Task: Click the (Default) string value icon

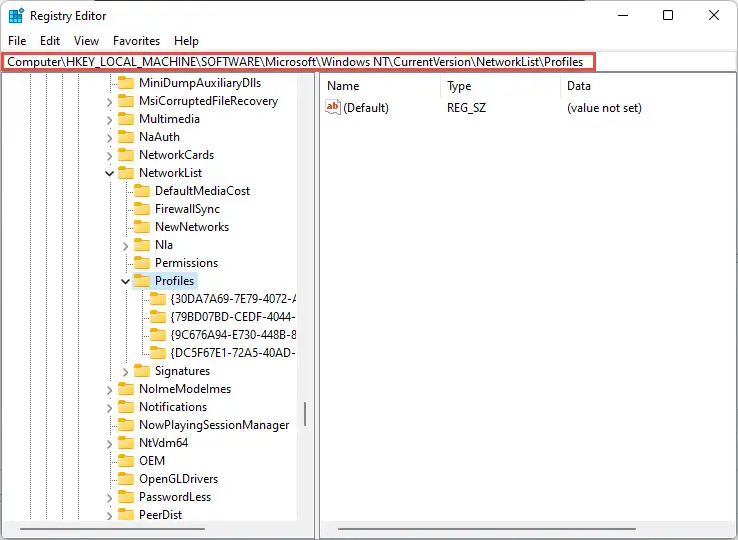Action: click(333, 107)
